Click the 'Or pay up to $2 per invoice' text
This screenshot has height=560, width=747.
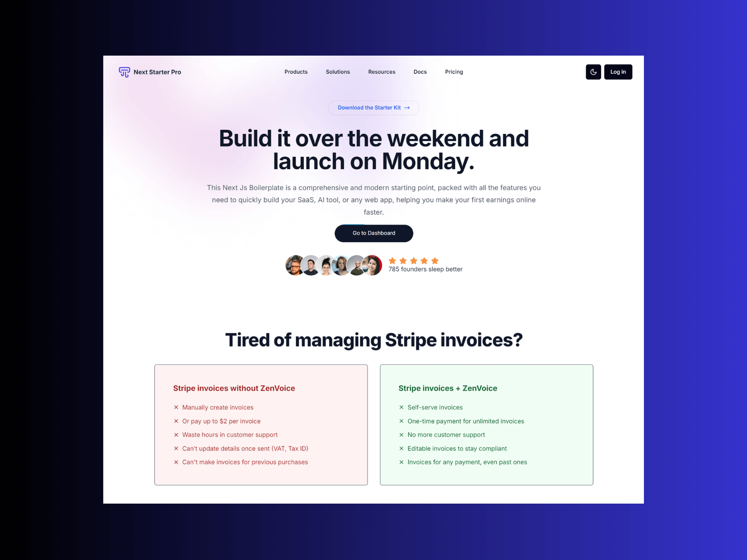221,421
